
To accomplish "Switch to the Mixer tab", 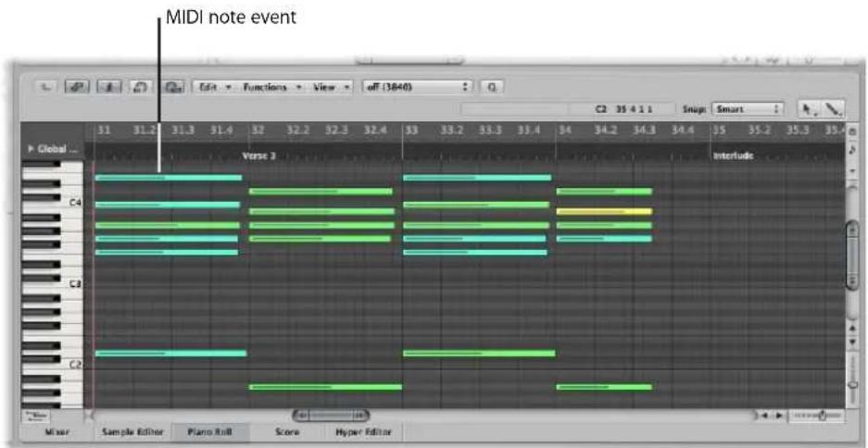I will [56, 432].
